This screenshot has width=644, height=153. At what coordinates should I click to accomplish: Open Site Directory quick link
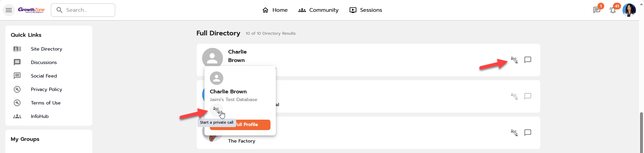click(x=46, y=49)
